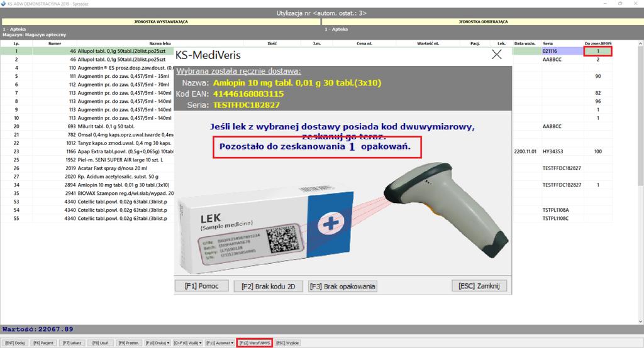
Task: Click the EAN code 41446168083115 in dialog
Action: [x=248, y=94]
